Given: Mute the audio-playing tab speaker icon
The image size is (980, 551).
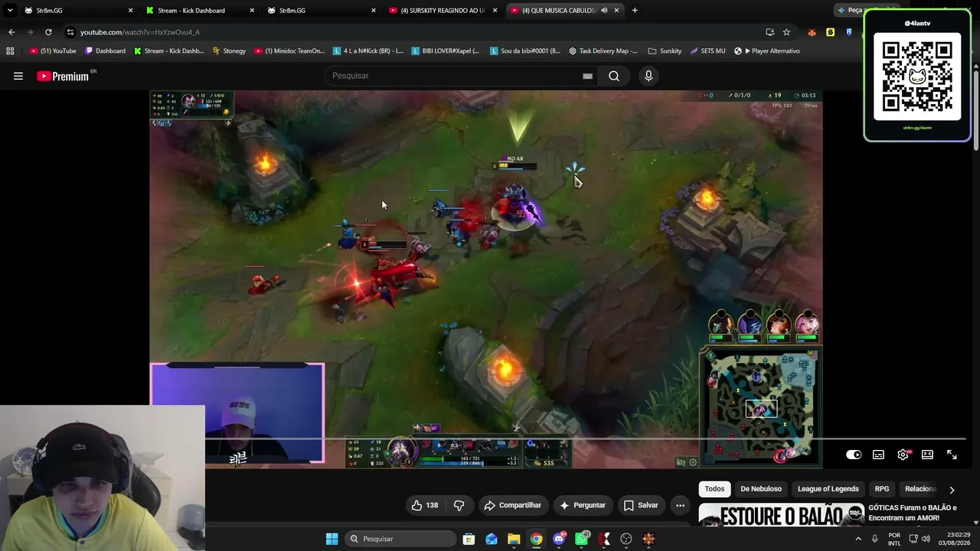Looking at the screenshot, I should pos(604,11).
